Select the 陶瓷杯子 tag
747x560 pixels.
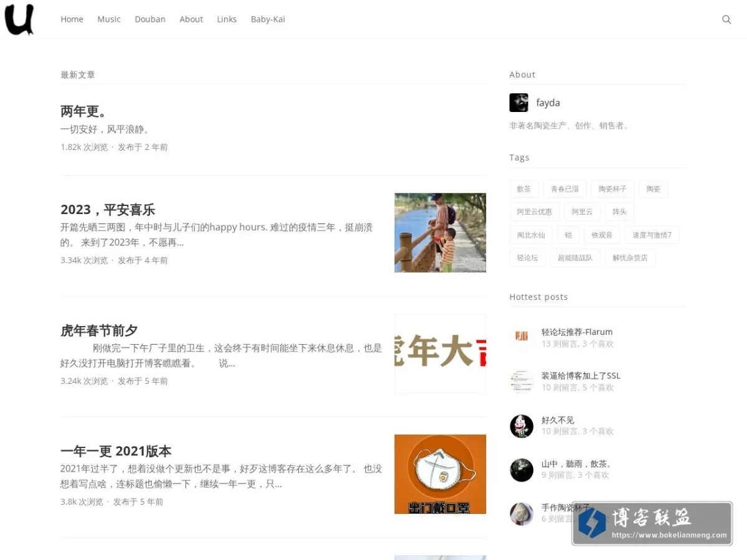pyautogui.click(x=613, y=189)
